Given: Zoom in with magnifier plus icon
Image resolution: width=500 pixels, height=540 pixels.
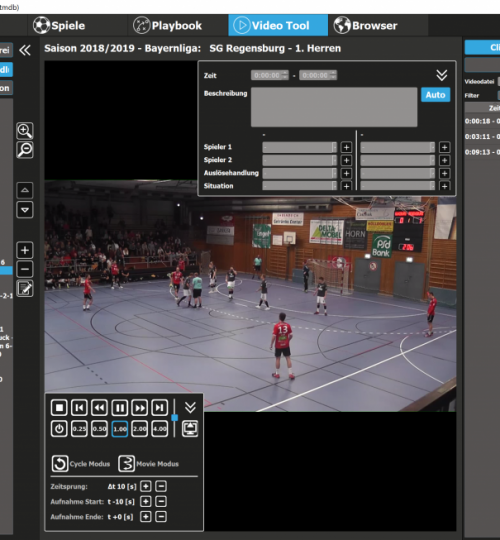Looking at the screenshot, I should [x=25, y=131].
